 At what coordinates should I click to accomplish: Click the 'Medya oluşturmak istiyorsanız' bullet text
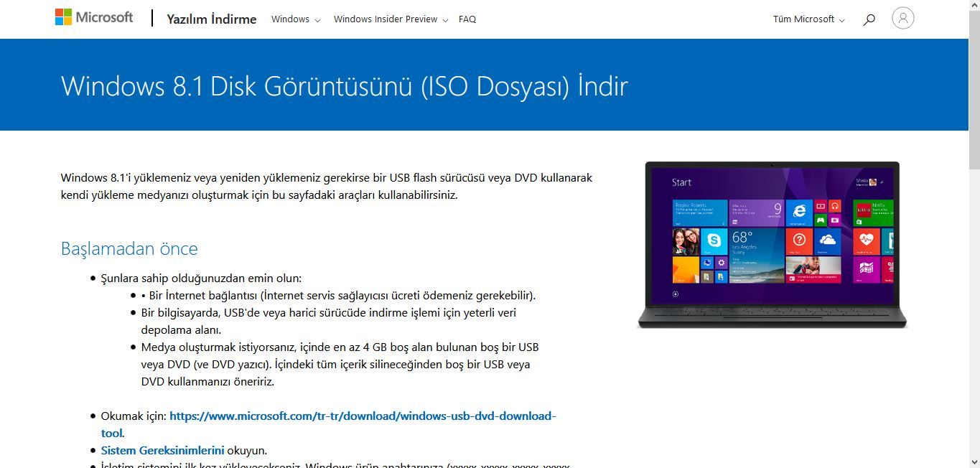click(x=340, y=365)
